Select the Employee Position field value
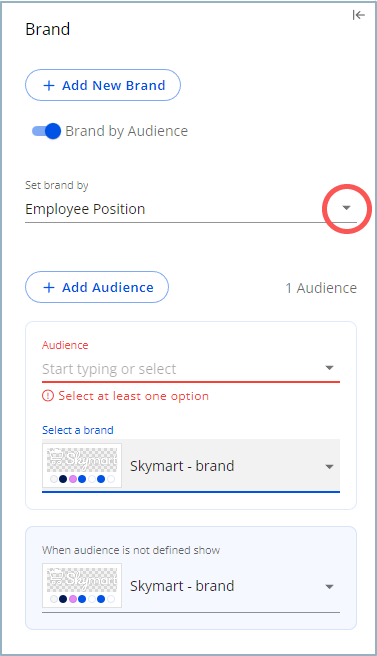Image resolution: width=377 pixels, height=656 pixels. point(85,209)
